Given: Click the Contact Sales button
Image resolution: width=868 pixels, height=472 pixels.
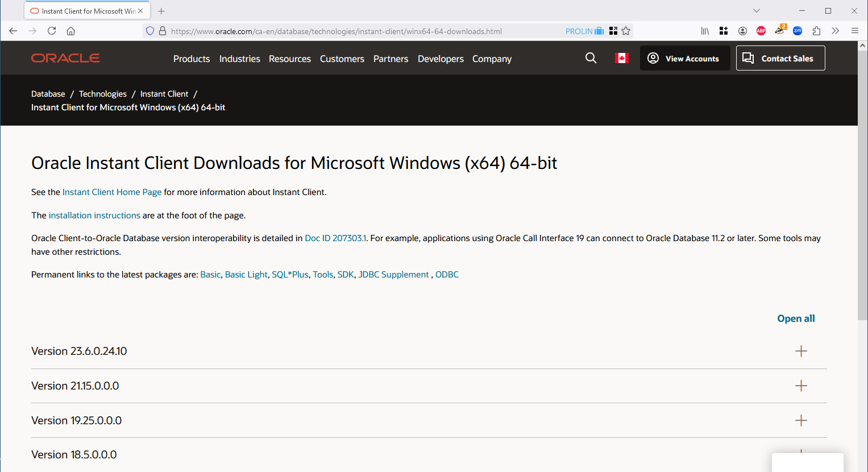Looking at the screenshot, I should tap(780, 58).
